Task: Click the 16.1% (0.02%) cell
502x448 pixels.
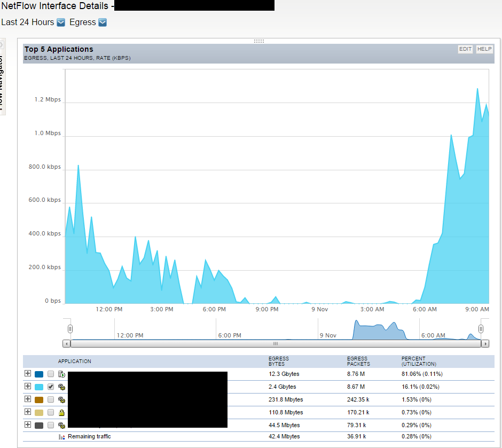Action: click(420, 387)
